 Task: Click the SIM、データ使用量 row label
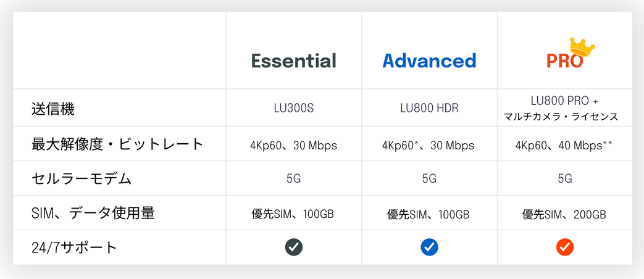pyautogui.click(x=93, y=214)
